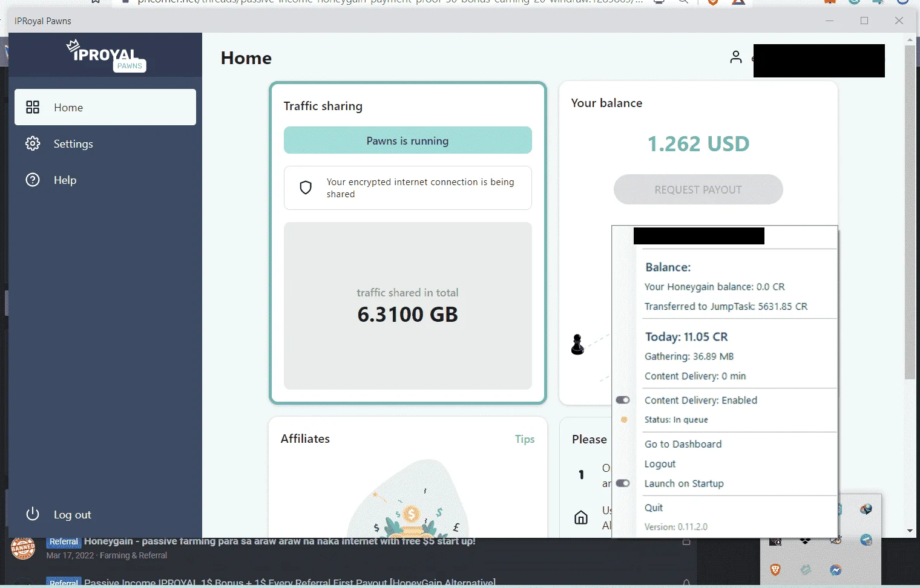Click the REQUEST PAYOUT button
This screenshot has height=588, width=920.
[x=698, y=189]
